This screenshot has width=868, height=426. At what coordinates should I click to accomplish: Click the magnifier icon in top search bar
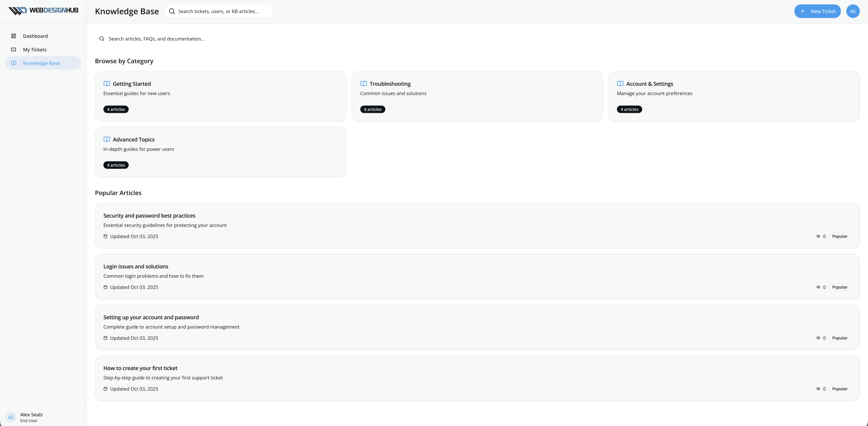pyautogui.click(x=172, y=11)
